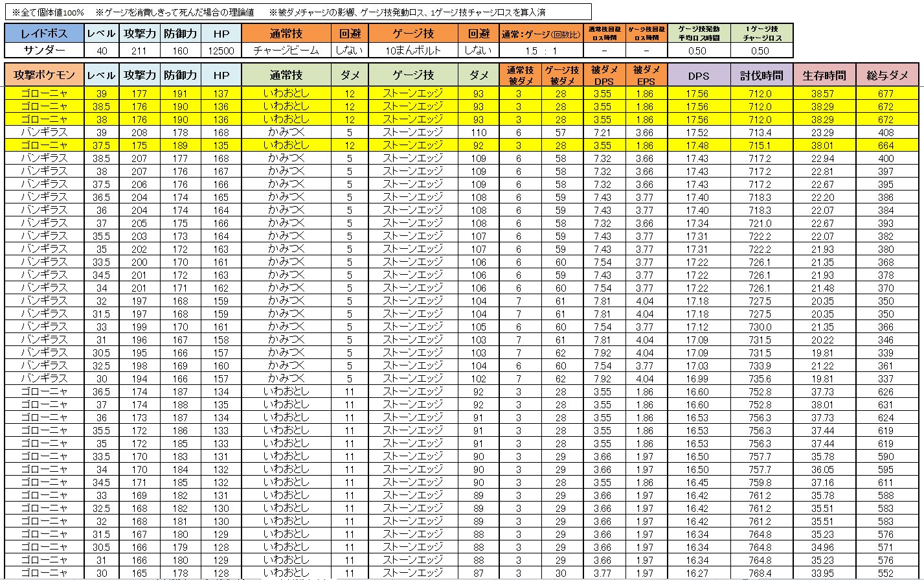The image size is (924, 580).
Task: Click the survival time cell 22.94
Action: [824, 158]
